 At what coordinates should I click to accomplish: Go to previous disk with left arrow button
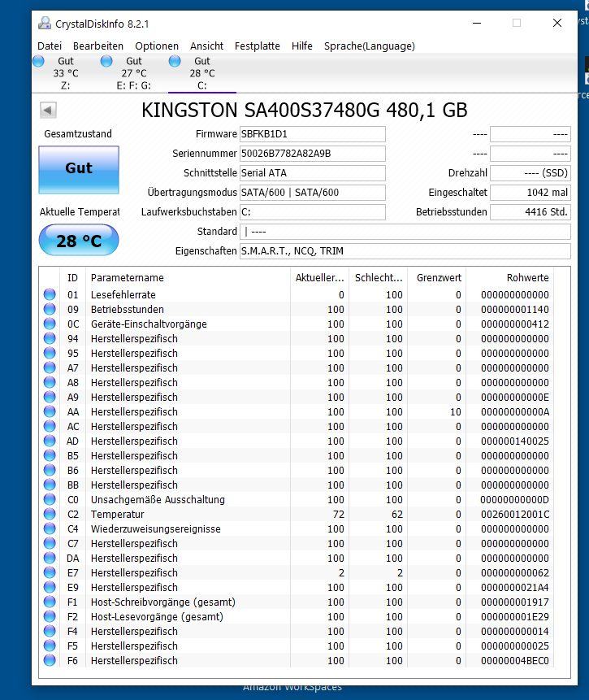[x=48, y=110]
